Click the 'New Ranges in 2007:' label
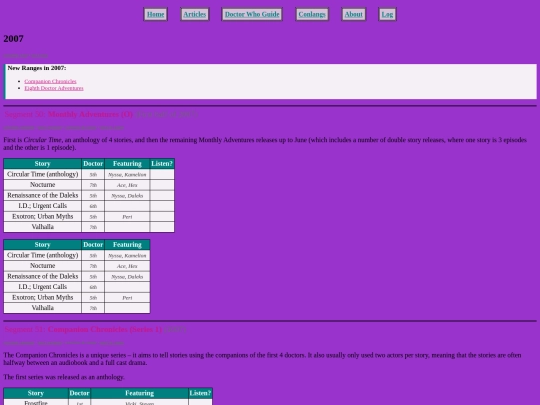 pos(37,68)
